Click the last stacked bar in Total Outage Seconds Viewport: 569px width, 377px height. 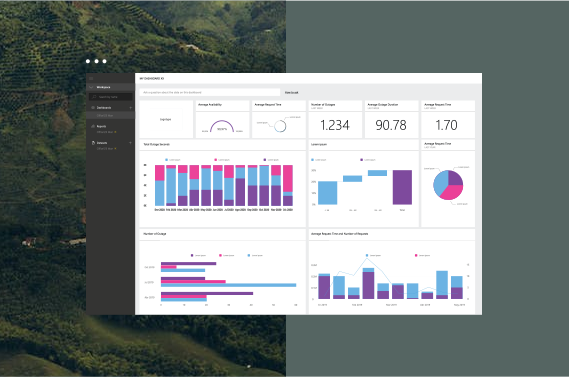click(288, 185)
